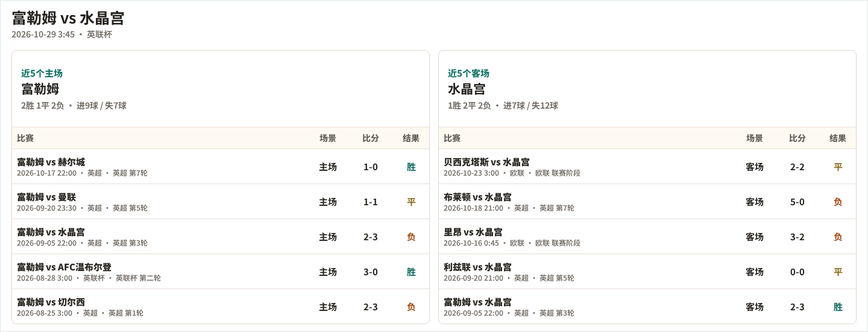Open the 利兹联 vs 水晶宫 match

click(x=478, y=267)
